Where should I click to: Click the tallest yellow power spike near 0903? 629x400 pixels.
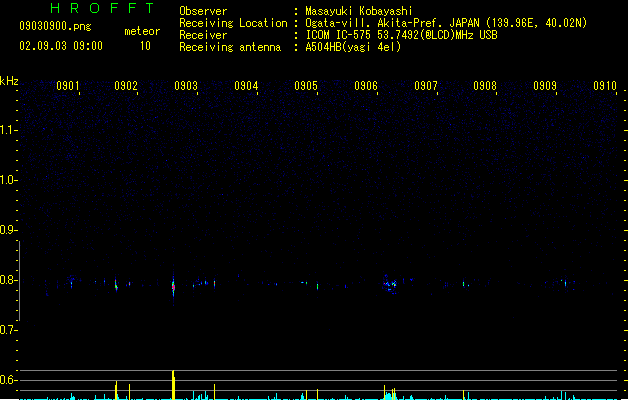tap(173, 384)
